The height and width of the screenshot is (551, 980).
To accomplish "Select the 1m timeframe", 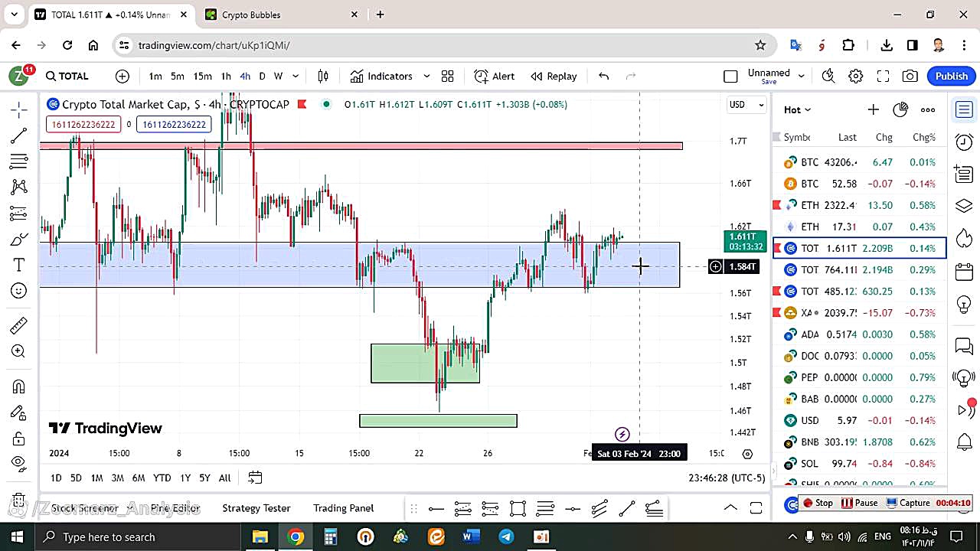I will [x=155, y=76].
